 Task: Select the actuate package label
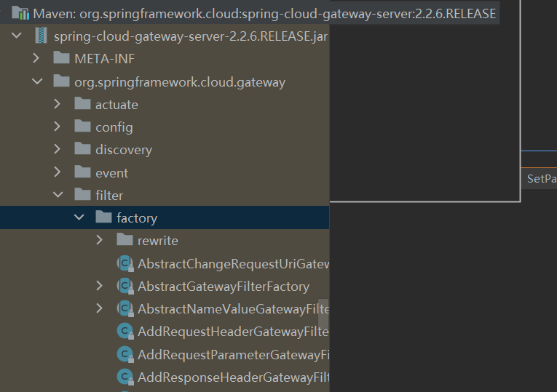coord(116,105)
